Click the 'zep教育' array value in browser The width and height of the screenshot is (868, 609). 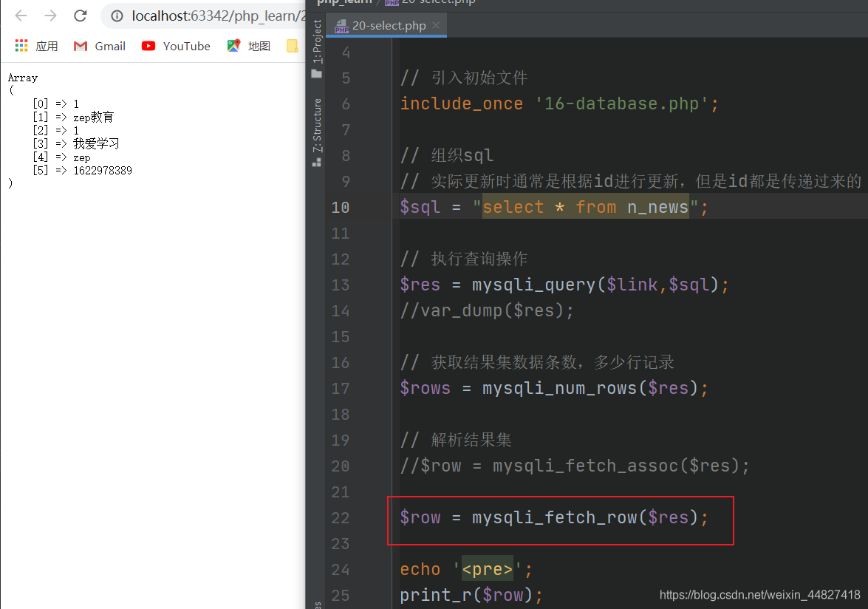pos(94,117)
